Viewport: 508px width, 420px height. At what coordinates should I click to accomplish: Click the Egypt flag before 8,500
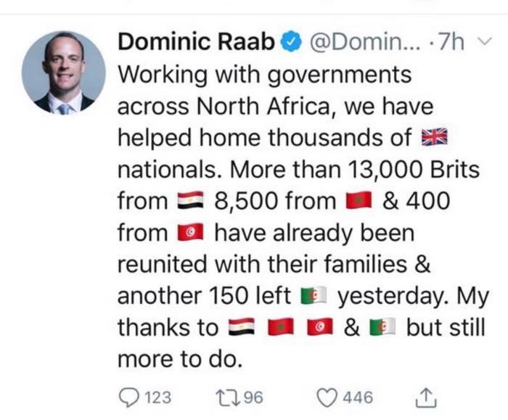(192, 201)
